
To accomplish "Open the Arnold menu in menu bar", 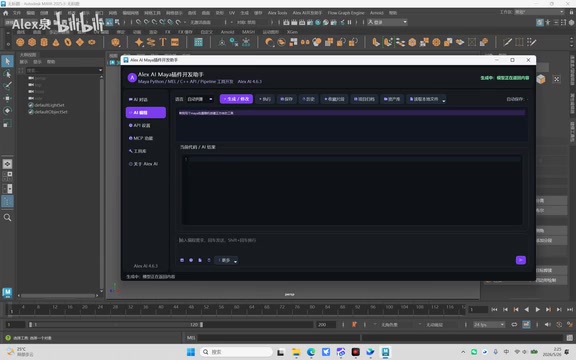I will [377, 13].
